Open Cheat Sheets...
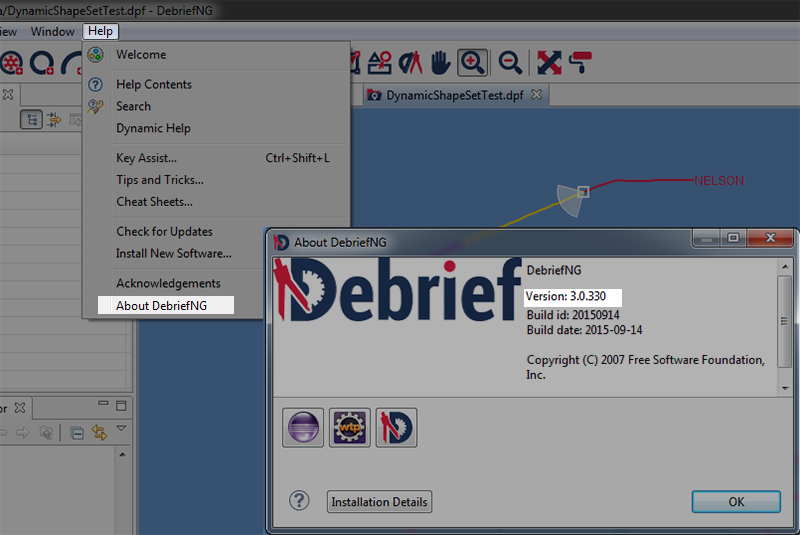 pos(217,202)
